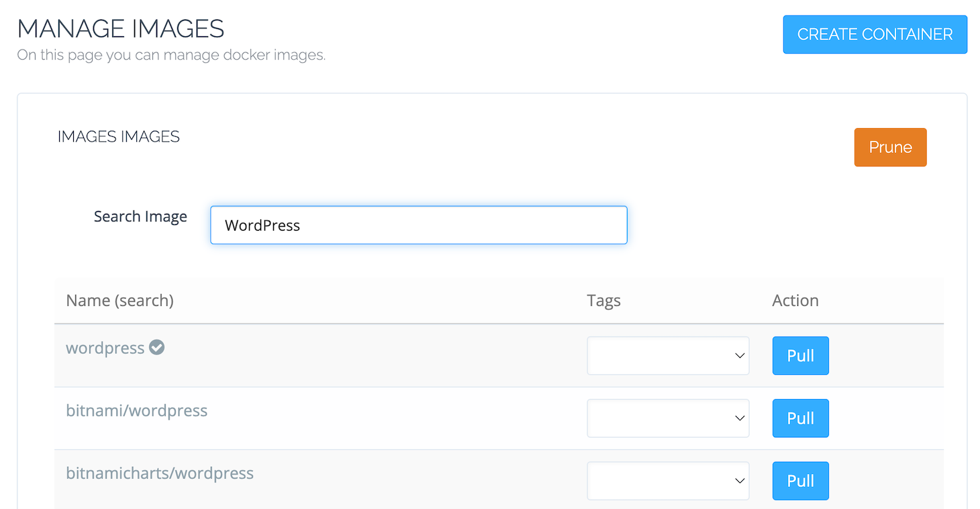Focus the Search Image text field

(x=418, y=225)
